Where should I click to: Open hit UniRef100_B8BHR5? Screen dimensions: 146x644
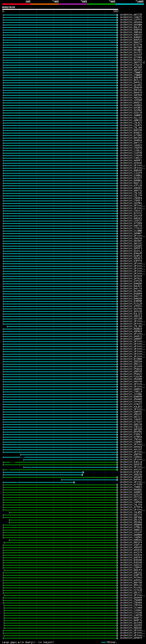tap(131, 77)
